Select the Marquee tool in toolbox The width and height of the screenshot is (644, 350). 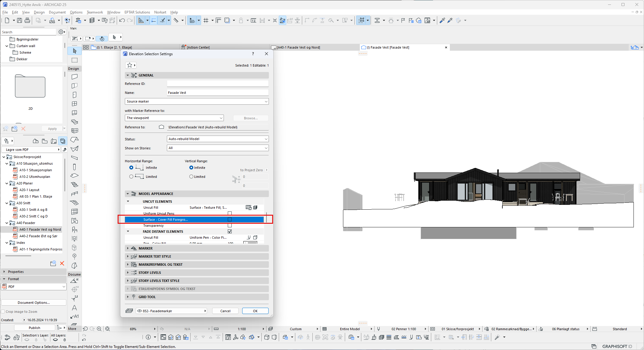tap(75, 60)
